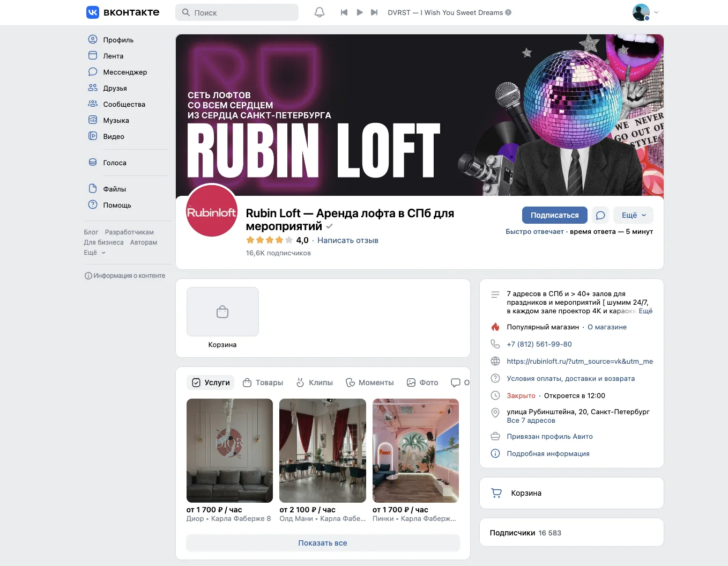Open the Разработчикам footer link
The height and width of the screenshot is (566, 728).
click(x=129, y=232)
